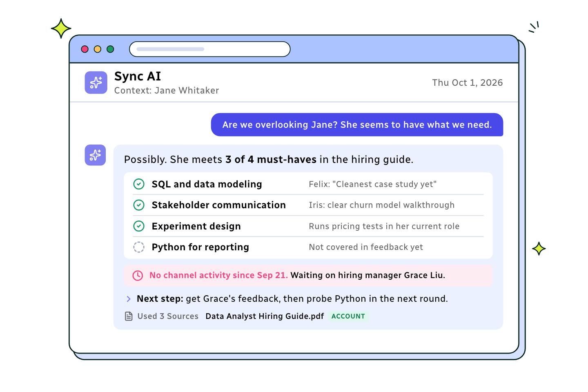Open Data Analyst Hiring Guide.pdf source
588x392 pixels.
(265, 316)
